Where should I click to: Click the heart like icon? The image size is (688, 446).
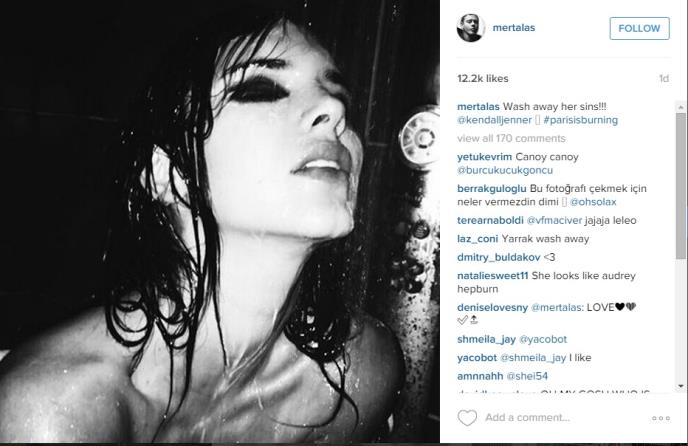(x=467, y=417)
